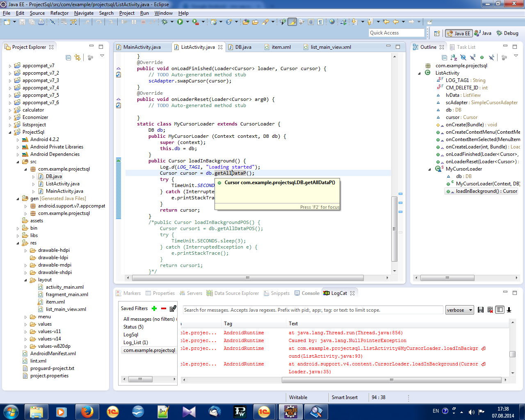Viewport: 525px width, 420px height.
Task: Expand the drawable-hdpi folder
Action: coord(26,250)
